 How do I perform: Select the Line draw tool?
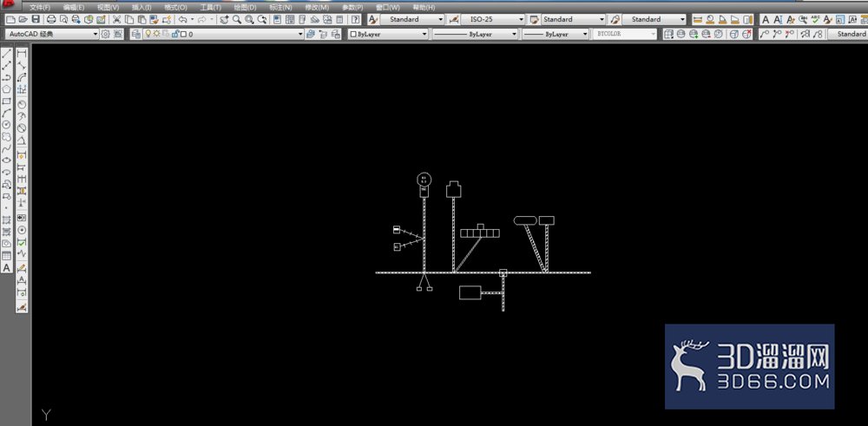[x=7, y=54]
